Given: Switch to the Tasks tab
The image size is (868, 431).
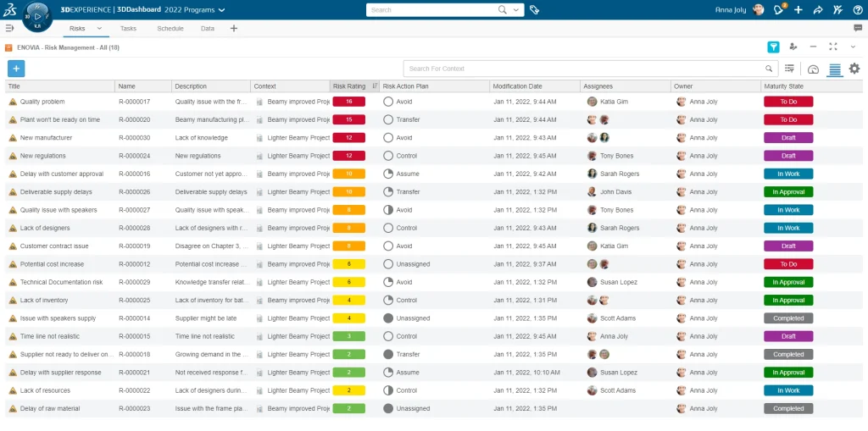Looking at the screenshot, I should (x=128, y=28).
